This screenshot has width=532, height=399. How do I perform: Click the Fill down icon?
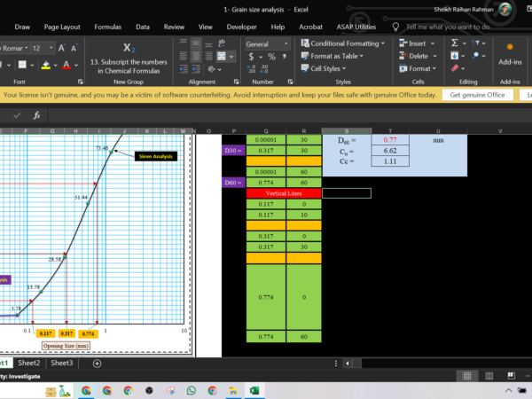[455, 56]
